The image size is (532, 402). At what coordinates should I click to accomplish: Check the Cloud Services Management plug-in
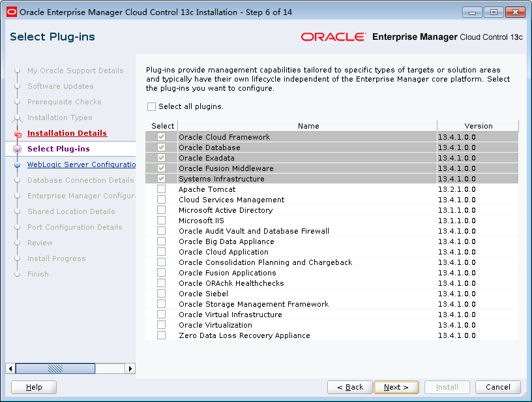[162, 200]
